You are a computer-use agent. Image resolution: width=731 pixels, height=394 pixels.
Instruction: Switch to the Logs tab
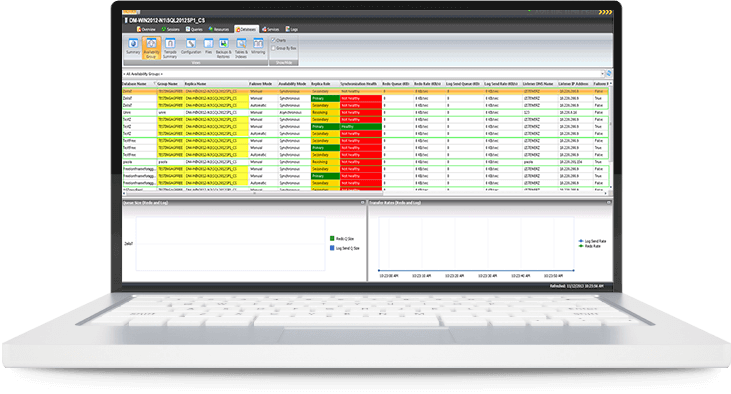coord(292,29)
